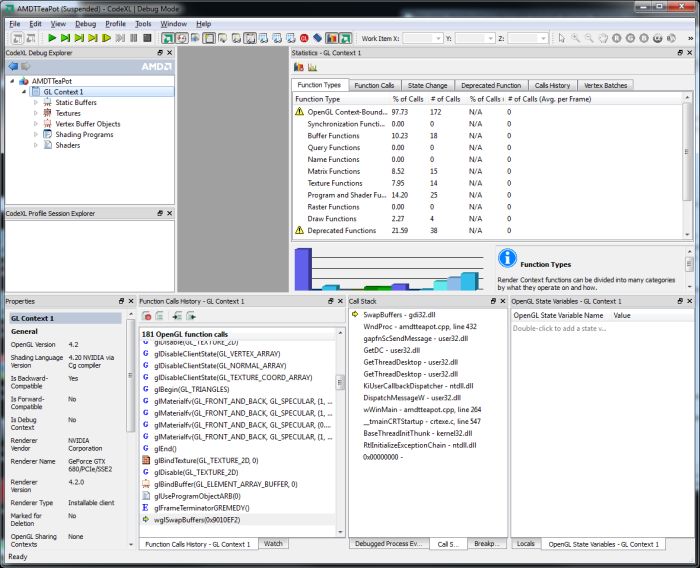Click the warning icon on Deprecated Functions row
The height and width of the screenshot is (568, 700).
tap(300, 230)
